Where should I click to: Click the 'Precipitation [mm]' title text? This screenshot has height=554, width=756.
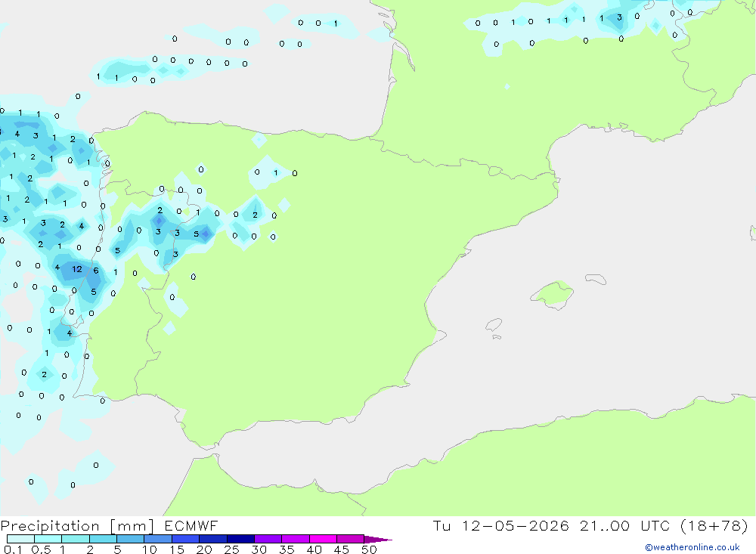click(x=77, y=526)
